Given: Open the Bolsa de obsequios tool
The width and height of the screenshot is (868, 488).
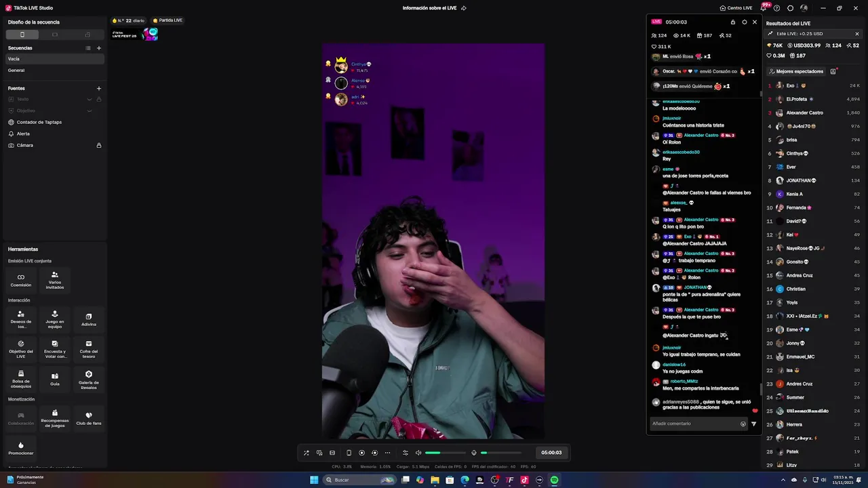Looking at the screenshot, I should point(21,379).
